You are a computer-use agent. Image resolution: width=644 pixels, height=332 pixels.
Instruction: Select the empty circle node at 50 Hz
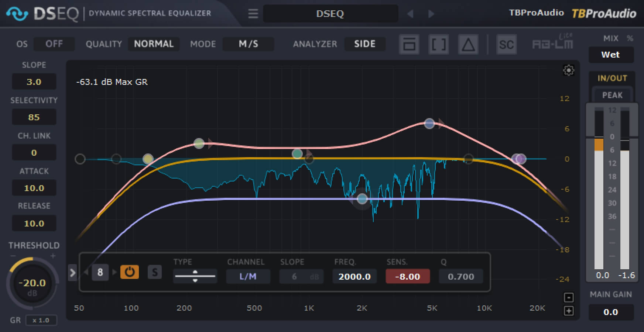pyautogui.click(x=80, y=159)
